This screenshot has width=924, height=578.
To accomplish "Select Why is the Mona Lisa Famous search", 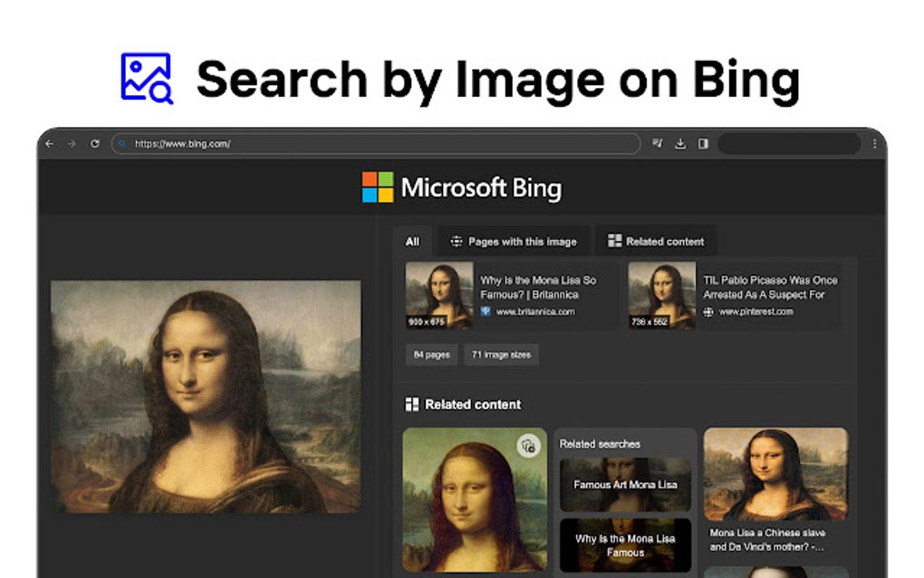I will tap(625, 545).
